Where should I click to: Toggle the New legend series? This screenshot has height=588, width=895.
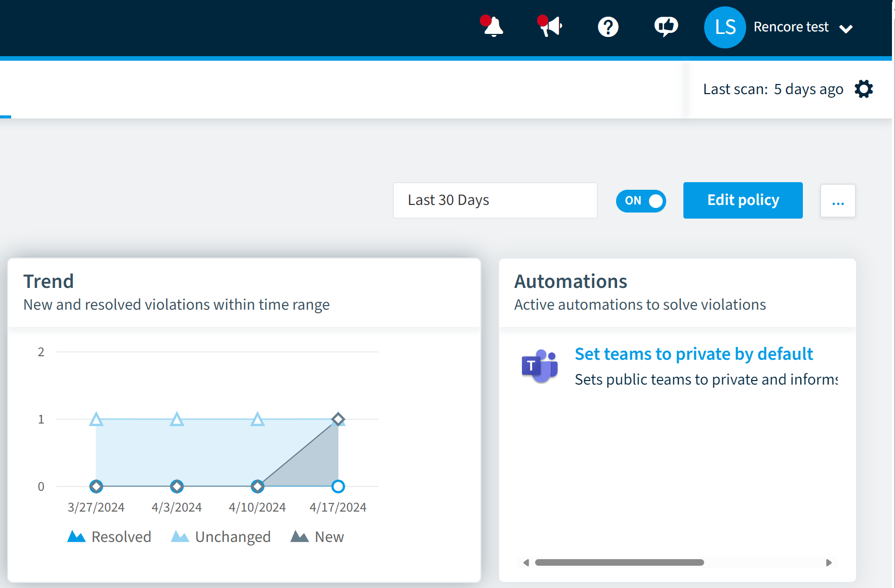point(317,536)
